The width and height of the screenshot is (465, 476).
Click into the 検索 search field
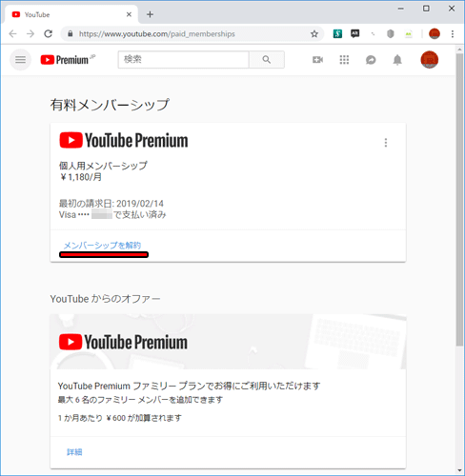184,59
